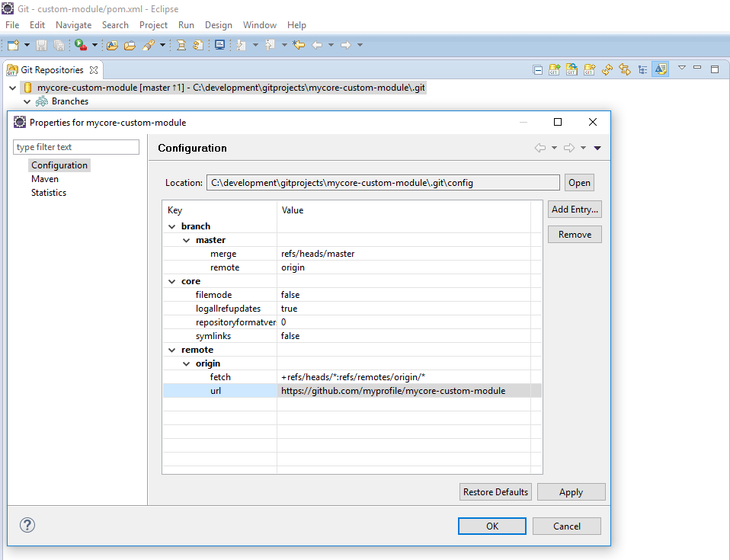Image resolution: width=730 pixels, height=560 pixels.
Task: Toggle Link with Editor and Selection
Action: [625, 70]
